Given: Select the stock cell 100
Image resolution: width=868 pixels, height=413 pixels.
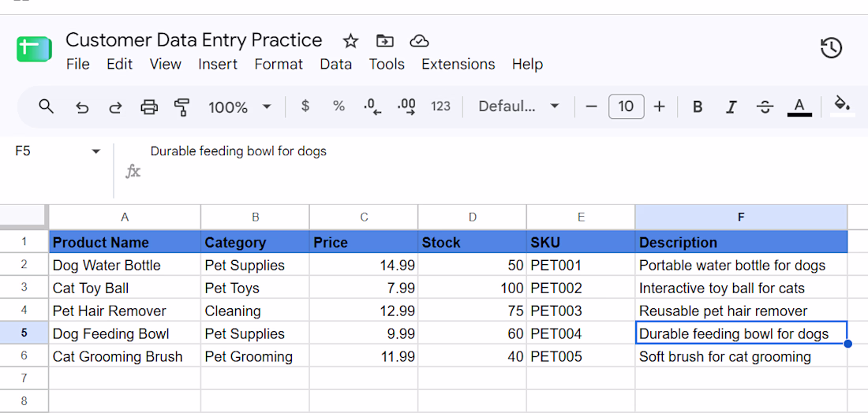Looking at the screenshot, I should (x=472, y=288).
